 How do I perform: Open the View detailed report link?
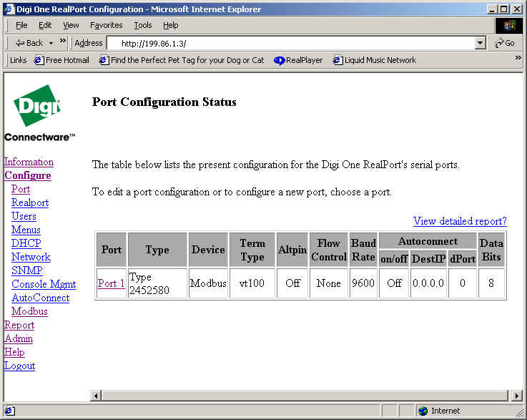460,221
